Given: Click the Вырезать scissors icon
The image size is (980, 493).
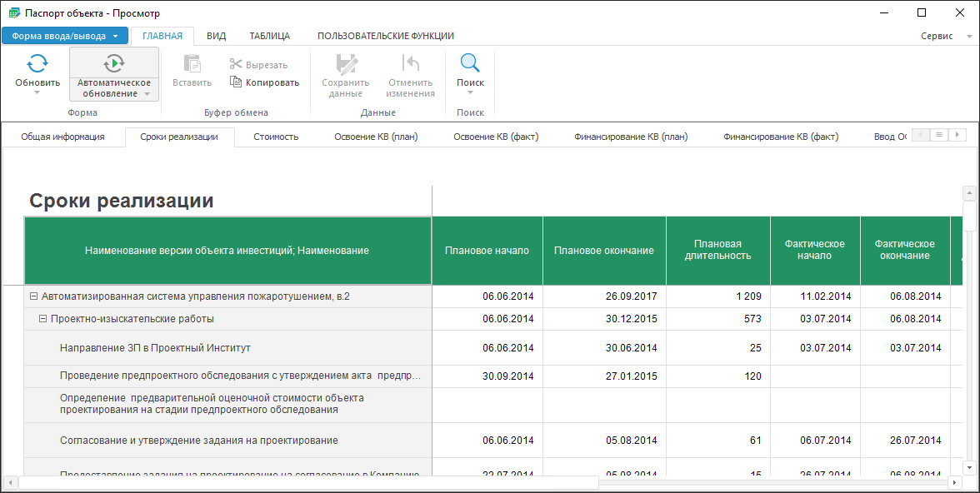Looking at the screenshot, I should click(x=236, y=65).
